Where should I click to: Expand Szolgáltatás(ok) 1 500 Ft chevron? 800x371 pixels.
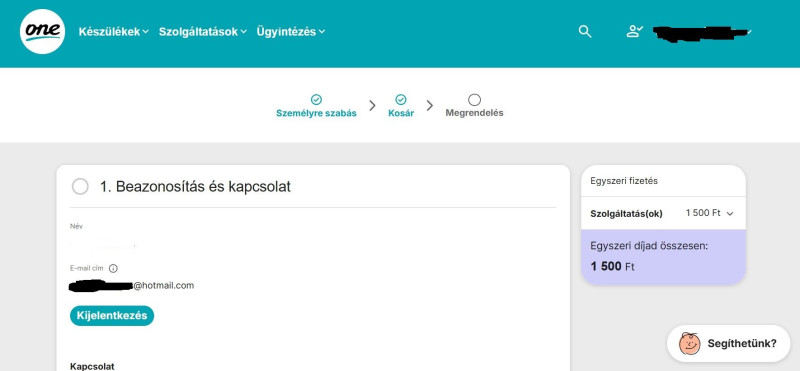(x=730, y=213)
